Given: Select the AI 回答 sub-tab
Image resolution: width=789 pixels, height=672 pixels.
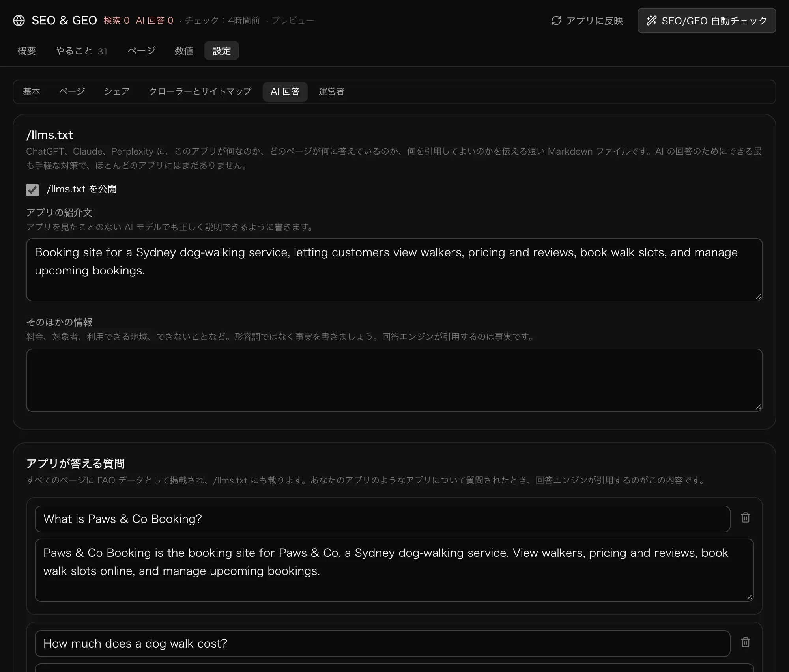Looking at the screenshot, I should point(285,91).
